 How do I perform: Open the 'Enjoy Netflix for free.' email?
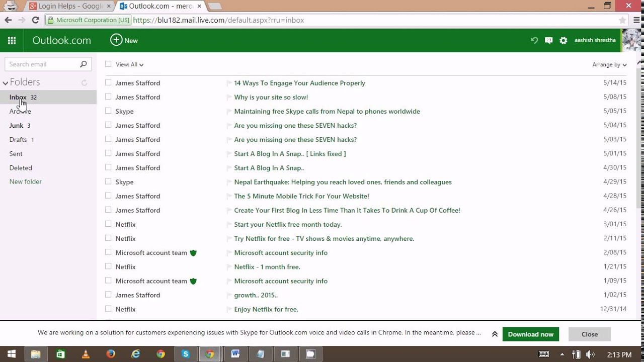(x=266, y=309)
